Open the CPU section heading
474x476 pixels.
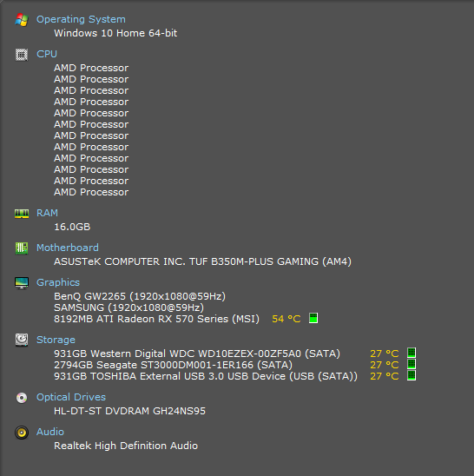click(47, 54)
